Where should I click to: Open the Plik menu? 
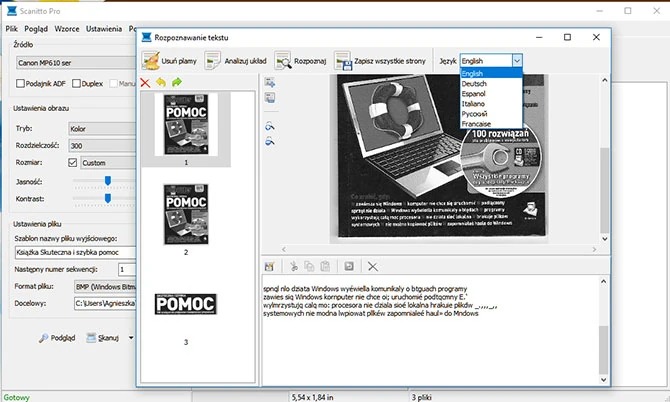point(12,29)
